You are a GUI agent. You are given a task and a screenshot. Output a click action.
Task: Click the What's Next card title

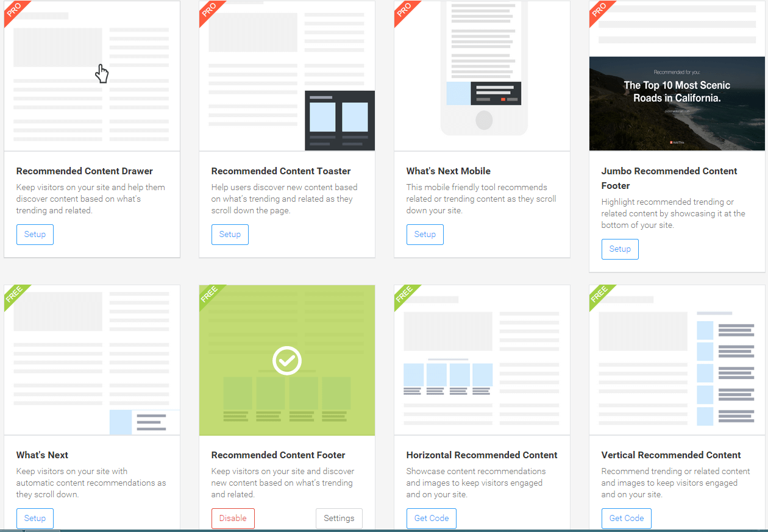(x=42, y=455)
